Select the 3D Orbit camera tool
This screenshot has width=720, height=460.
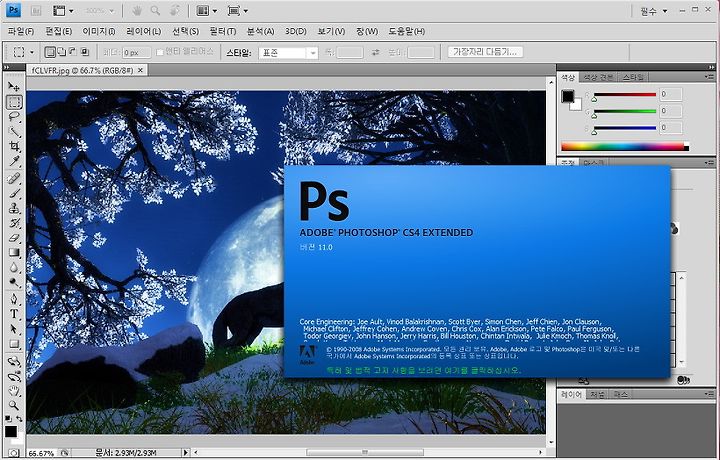click(x=14, y=376)
